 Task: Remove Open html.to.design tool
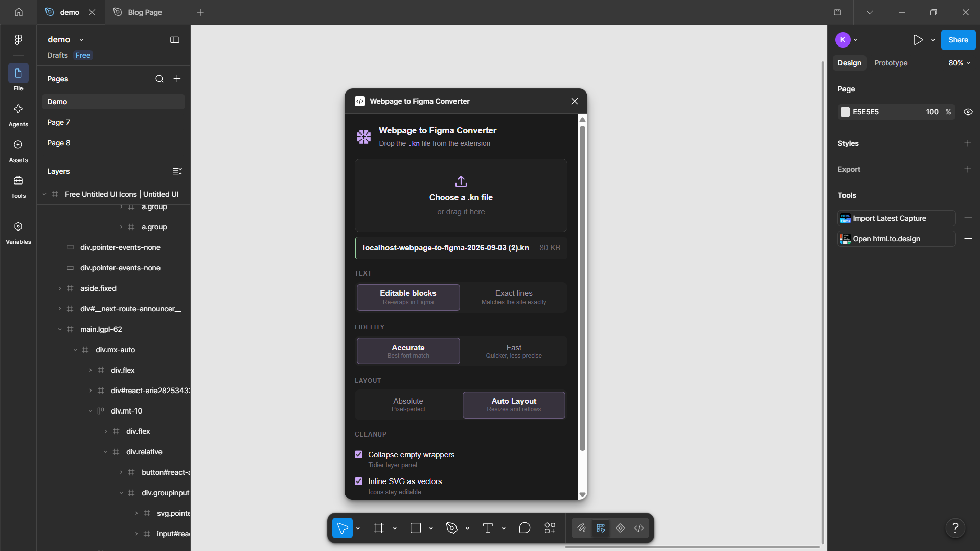point(968,239)
